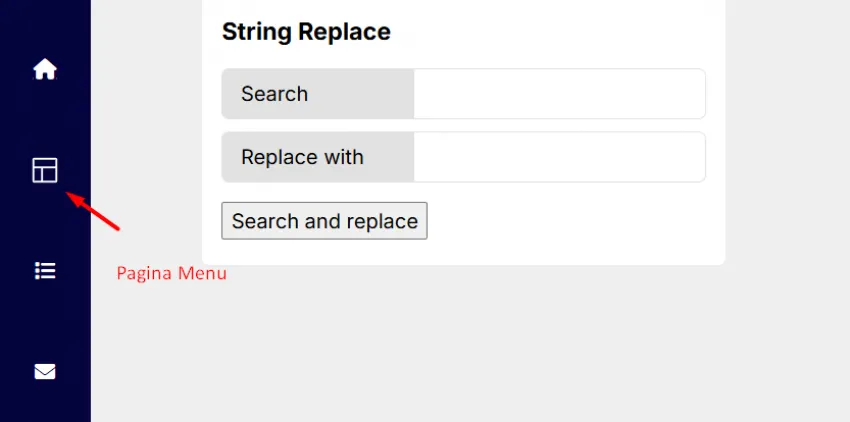Click the Search field label
This screenshot has width=850, height=422.
click(x=275, y=94)
